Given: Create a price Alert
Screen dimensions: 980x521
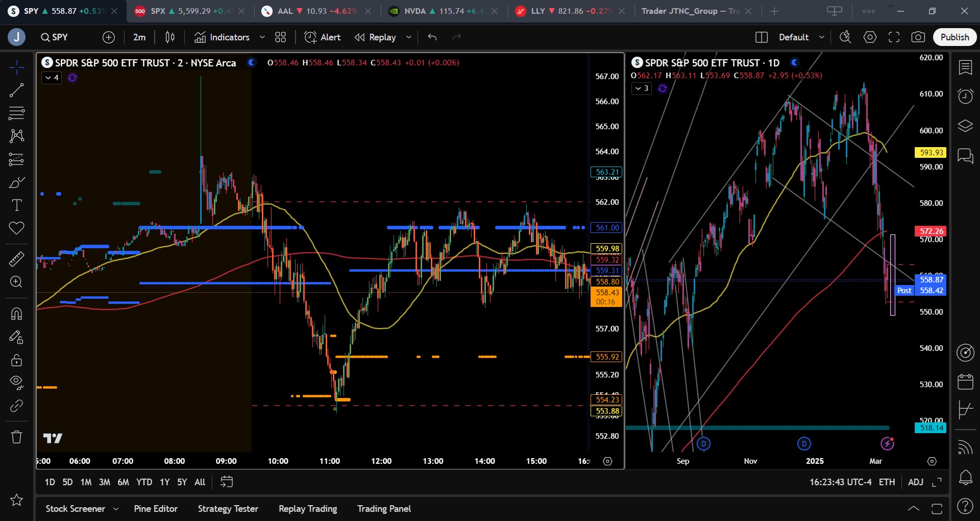Looking at the screenshot, I should (323, 37).
